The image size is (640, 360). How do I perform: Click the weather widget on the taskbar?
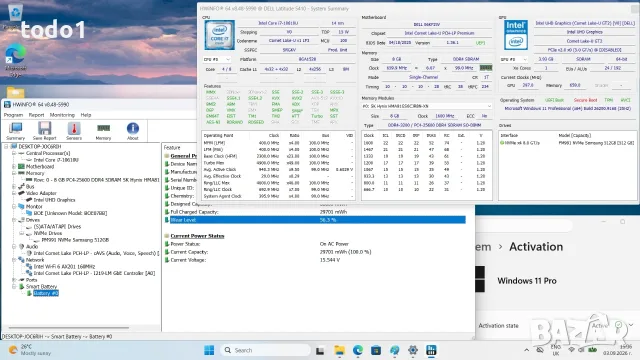[x=31, y=350]
